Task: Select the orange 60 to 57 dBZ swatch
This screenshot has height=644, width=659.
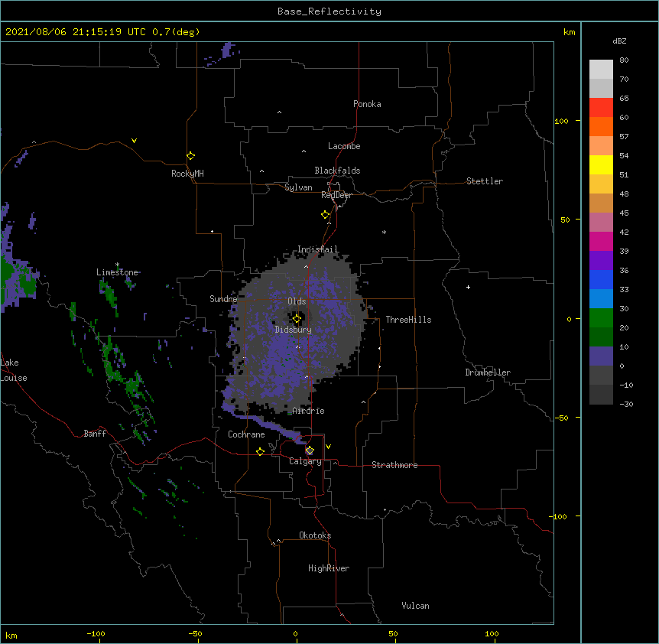Action: pos(601,126)
